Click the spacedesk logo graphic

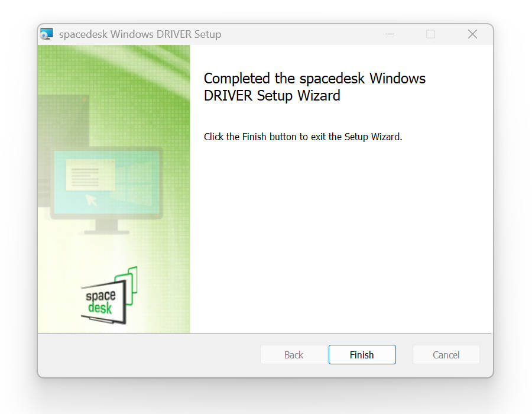click(x=109, y=295)
